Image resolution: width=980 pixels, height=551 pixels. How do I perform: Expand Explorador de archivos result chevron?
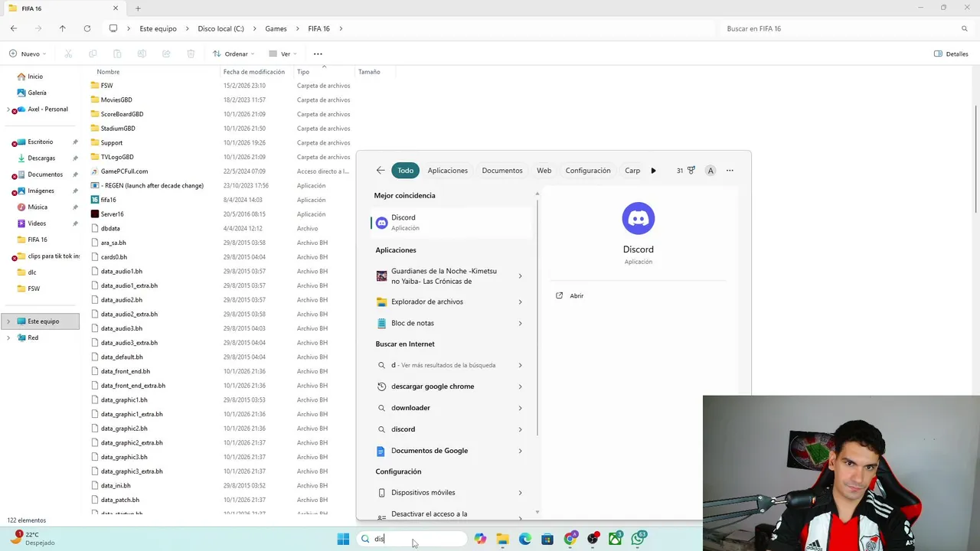(520, 302)
